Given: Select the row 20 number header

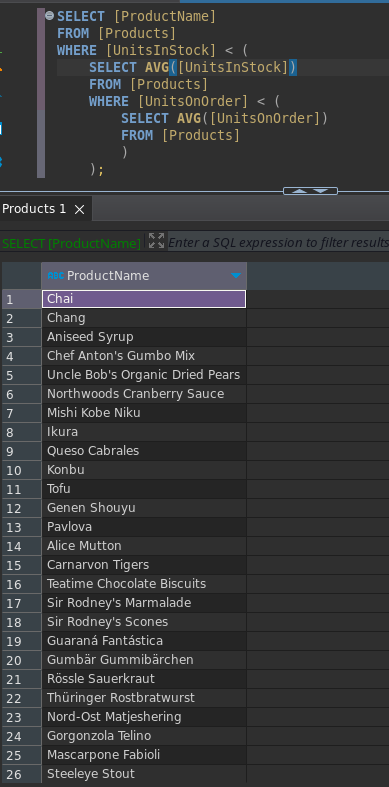Looking at the screenshot, I should (x=22, y=661).
